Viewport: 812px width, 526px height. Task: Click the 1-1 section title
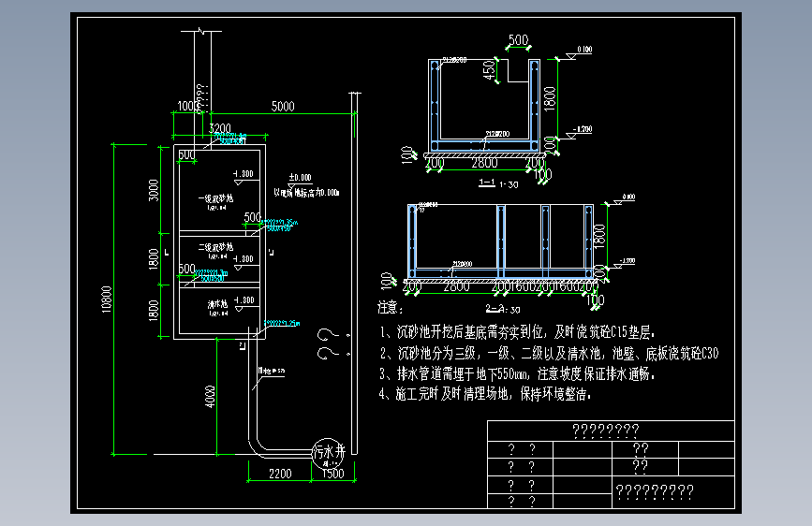[487, 183]
